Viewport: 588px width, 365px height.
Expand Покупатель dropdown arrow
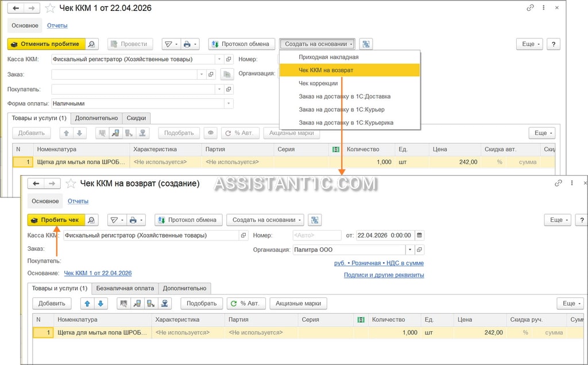tap(220, 89)
